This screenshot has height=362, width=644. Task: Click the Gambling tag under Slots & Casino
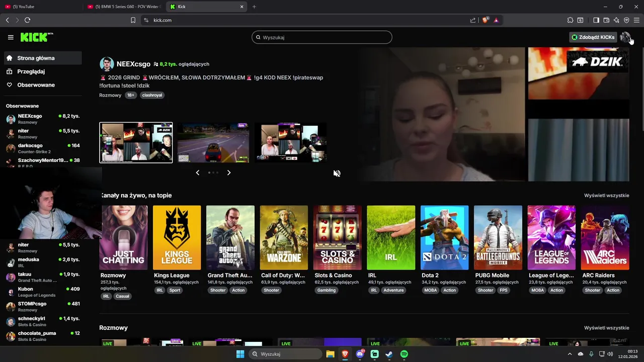tap(327, 290)
